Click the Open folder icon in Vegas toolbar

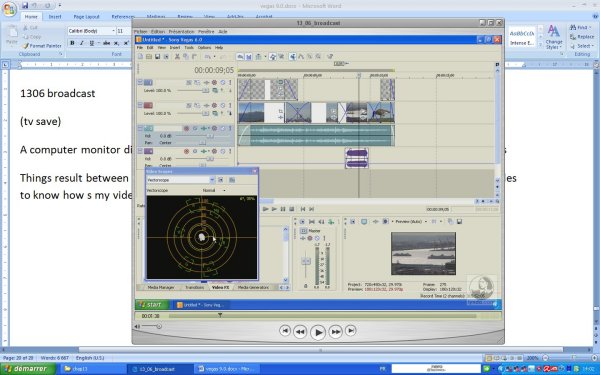point(148,57)
